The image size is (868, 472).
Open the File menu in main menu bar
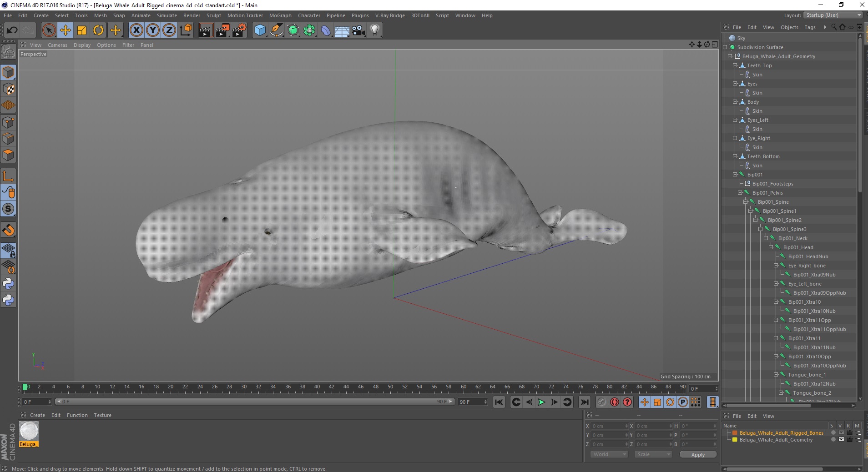[x=8, y=15]
